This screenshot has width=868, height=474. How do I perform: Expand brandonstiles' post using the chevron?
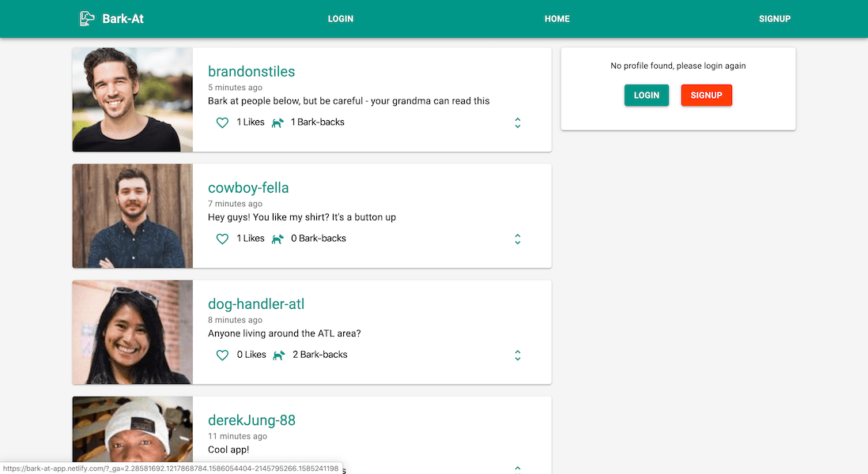click(x=517, y=123)
